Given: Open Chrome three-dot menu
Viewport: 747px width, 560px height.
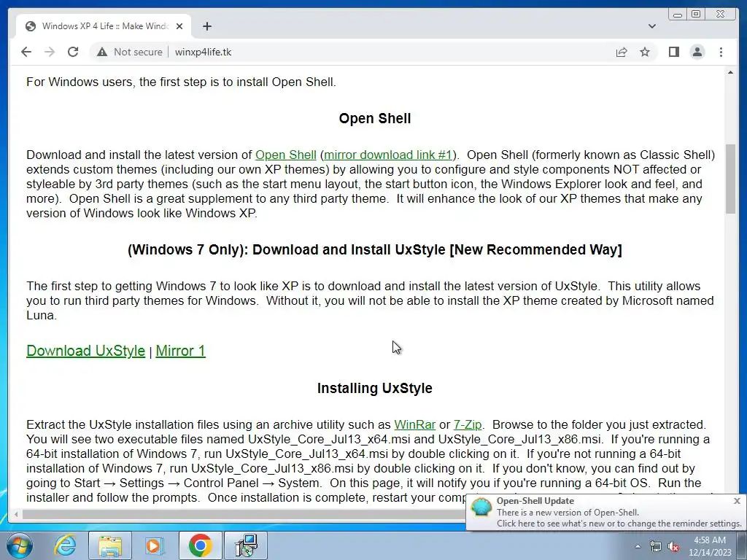Looking at the screenshot, I should click(x=721, y=52).
